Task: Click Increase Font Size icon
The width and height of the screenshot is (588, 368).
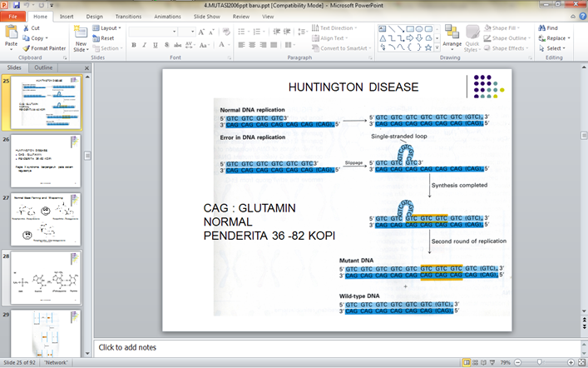Action: coord(201,32)
